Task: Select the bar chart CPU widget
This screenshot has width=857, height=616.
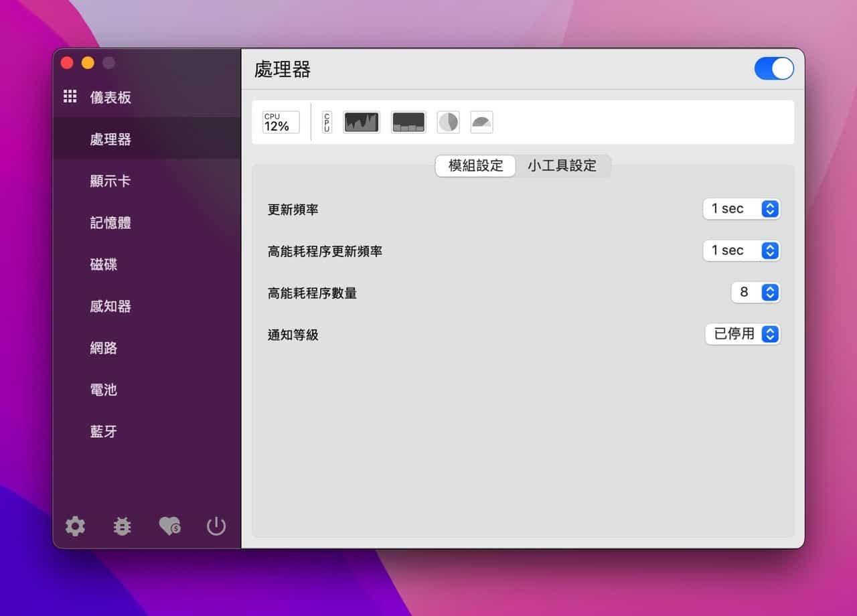Action: 408,122
